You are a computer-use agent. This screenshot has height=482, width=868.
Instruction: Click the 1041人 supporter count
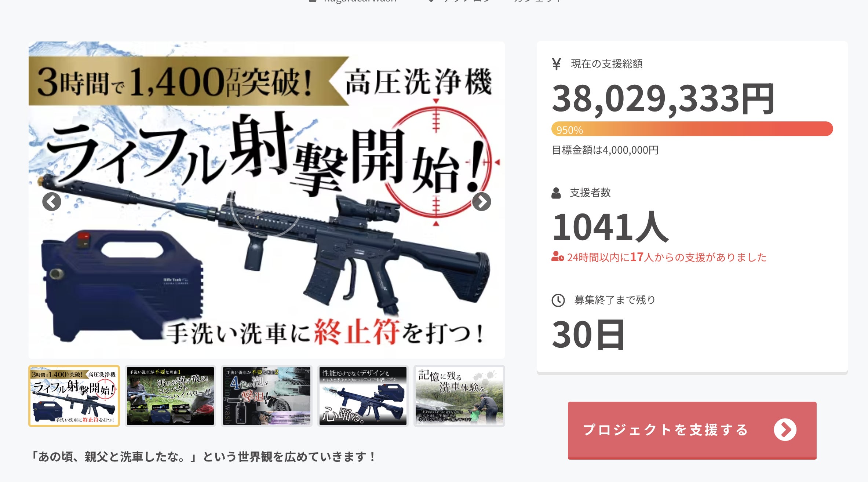click(x=610, y=227)
